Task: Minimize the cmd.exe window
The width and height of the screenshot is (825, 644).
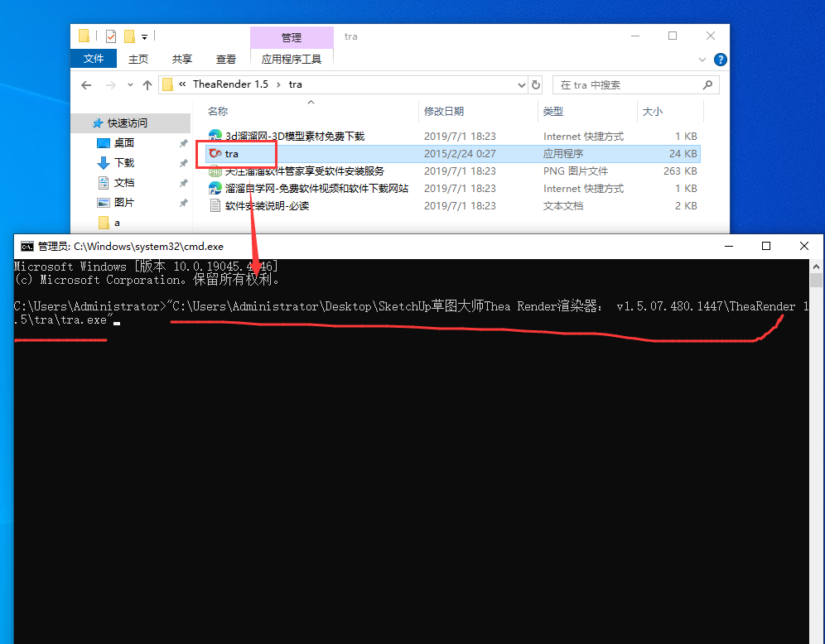Action: point(729,247)
